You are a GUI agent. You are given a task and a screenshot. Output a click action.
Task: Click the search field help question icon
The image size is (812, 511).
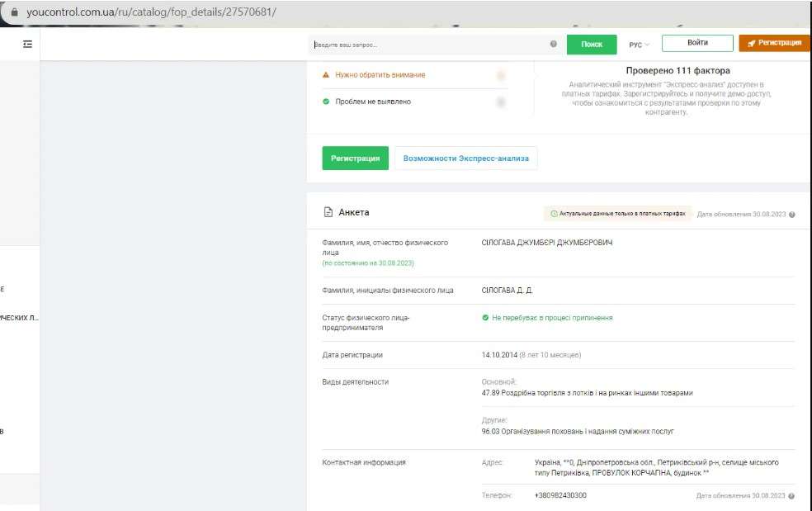pos(553,44)
